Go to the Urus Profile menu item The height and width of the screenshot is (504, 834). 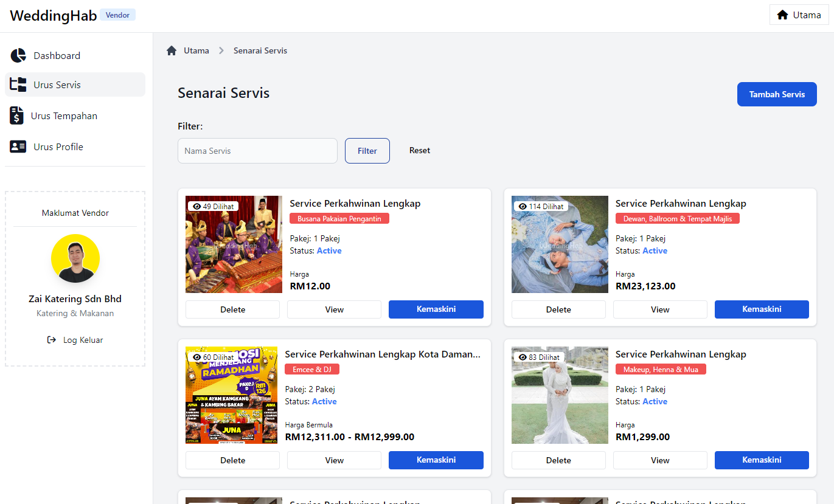coord(58,147)
